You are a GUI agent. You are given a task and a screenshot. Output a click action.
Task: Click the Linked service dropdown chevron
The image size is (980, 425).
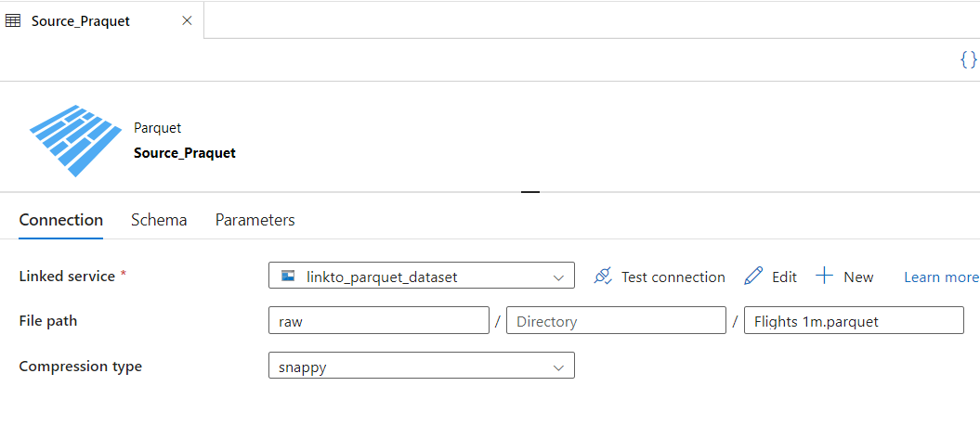point(558,277)
